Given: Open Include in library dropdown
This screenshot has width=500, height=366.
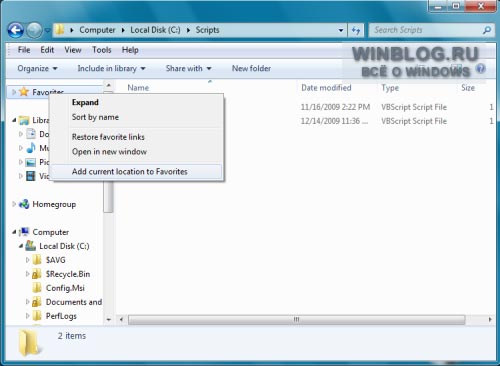Looking at the screenshot, I should point(111,69).
